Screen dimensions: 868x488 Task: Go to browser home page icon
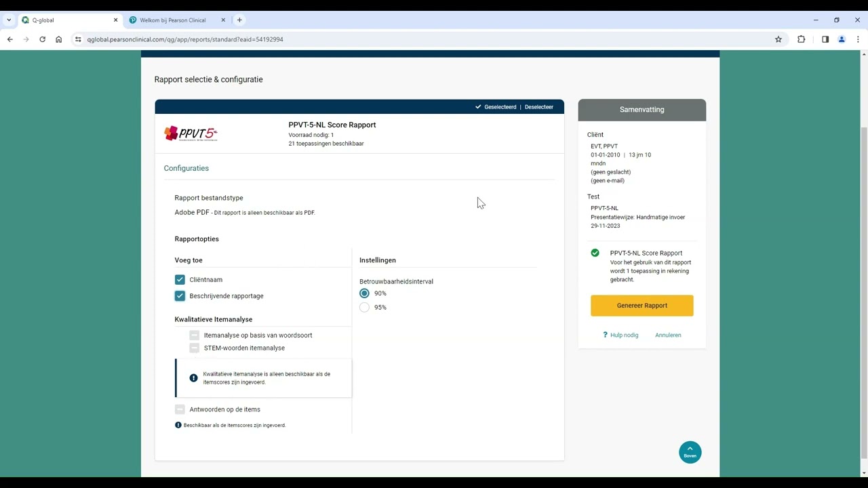(58, 39)
